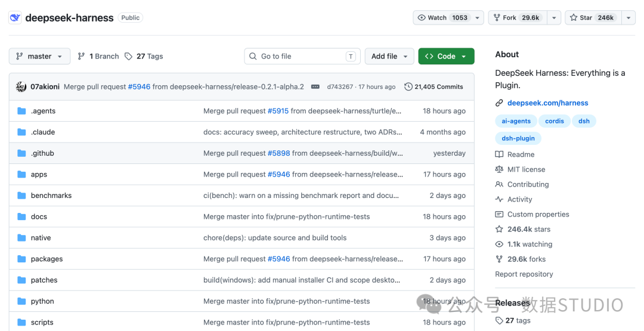Open the patches folder name
Image resolution: width=644 pixels, height=331 pixels.
tap(44, 280)
